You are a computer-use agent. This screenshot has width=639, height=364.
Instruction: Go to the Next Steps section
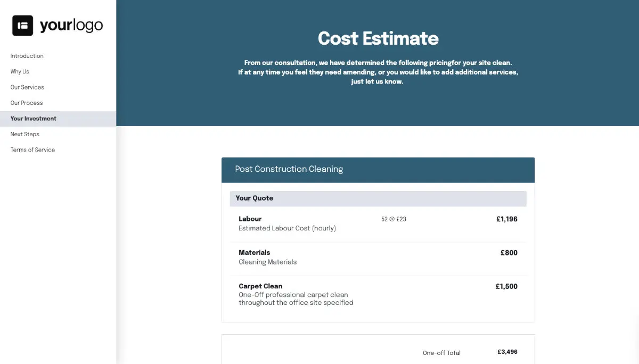point(24,134)
